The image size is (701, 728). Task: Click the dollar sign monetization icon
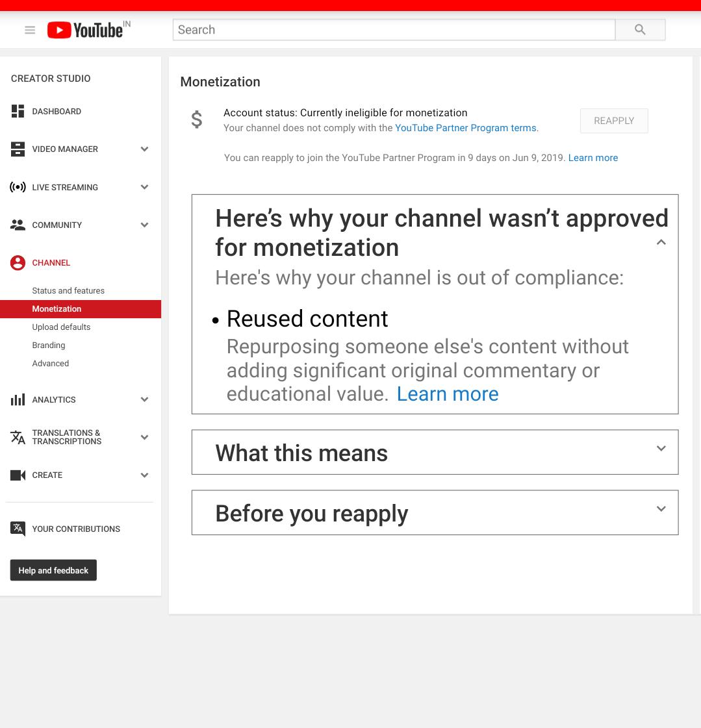pos(197,119)
